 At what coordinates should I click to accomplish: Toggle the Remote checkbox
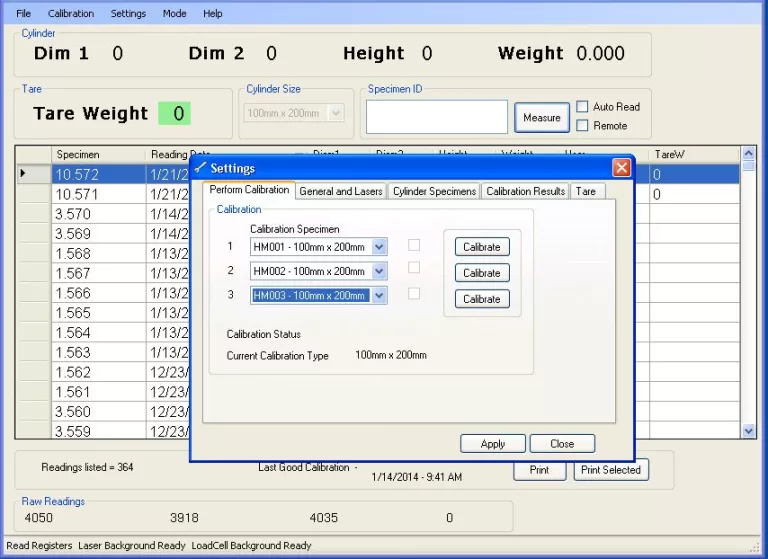coord(582,126)
